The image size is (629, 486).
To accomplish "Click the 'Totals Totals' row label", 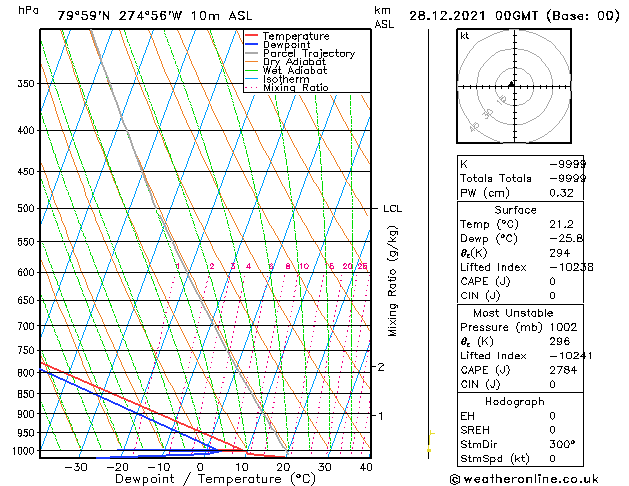I will point(495,178).
